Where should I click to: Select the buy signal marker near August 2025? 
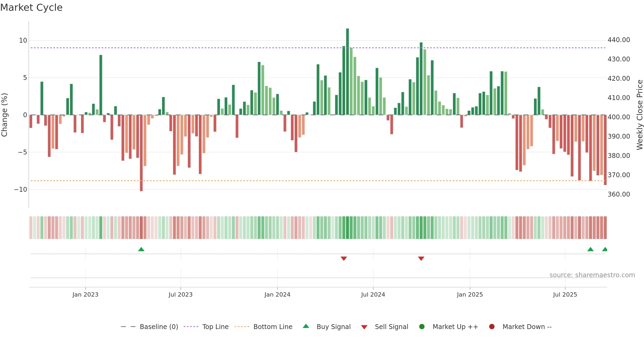[590, 249]
